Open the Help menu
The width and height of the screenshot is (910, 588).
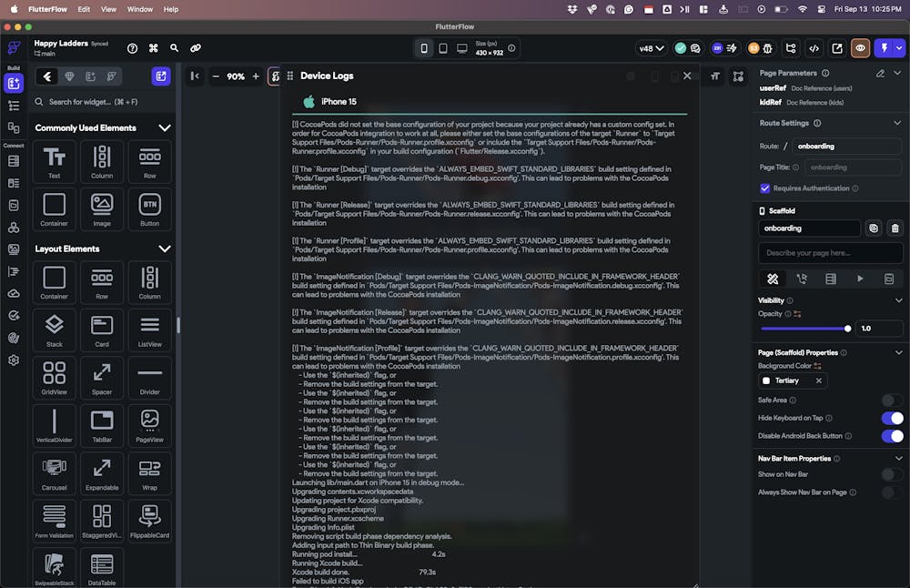pos(171,9)
